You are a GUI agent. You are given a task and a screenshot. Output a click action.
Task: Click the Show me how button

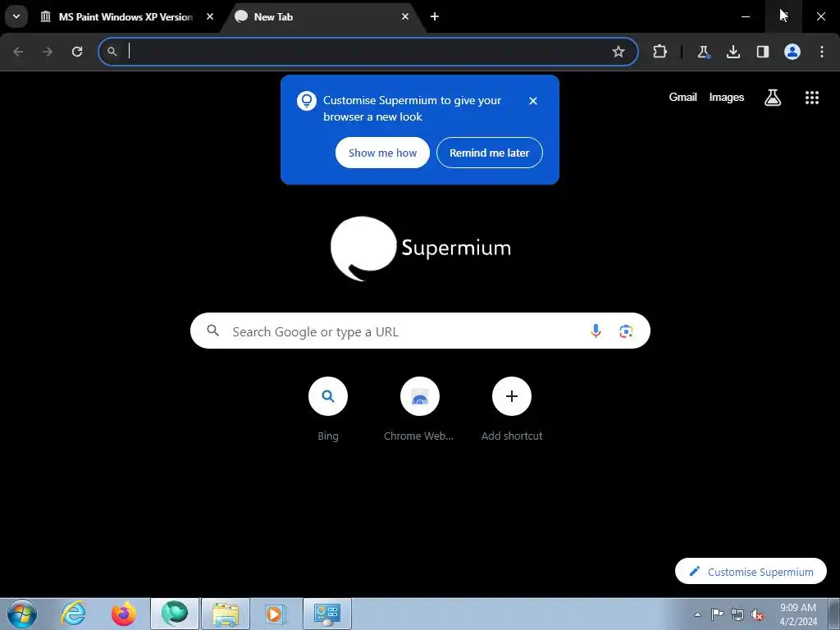click(x=382, y=153)
